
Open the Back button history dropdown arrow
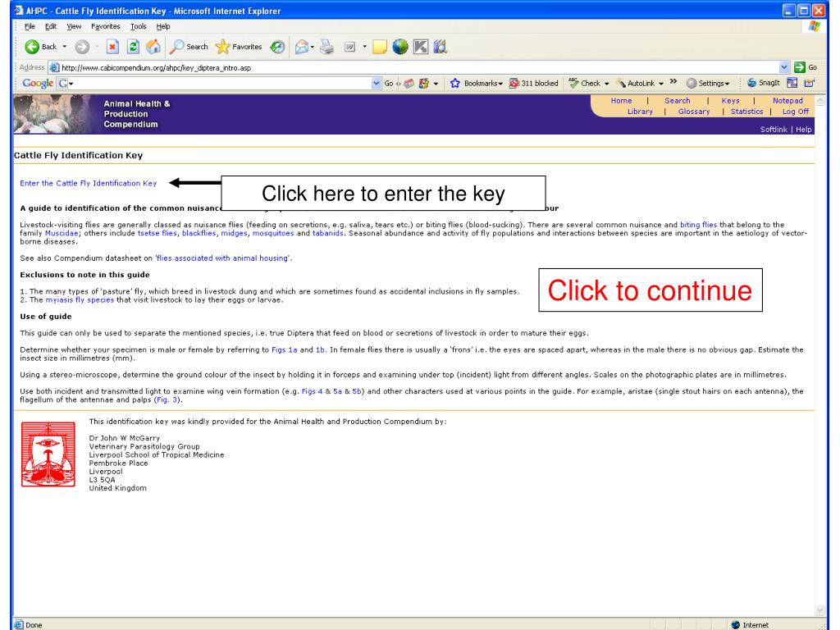click(x=65, y=47)
